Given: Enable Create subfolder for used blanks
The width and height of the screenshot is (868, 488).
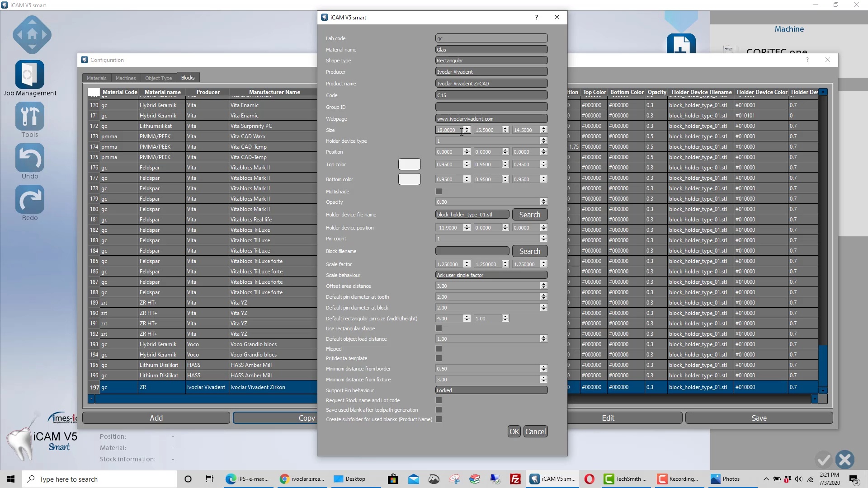Looking at the screenshot, I should pos(439,419).
